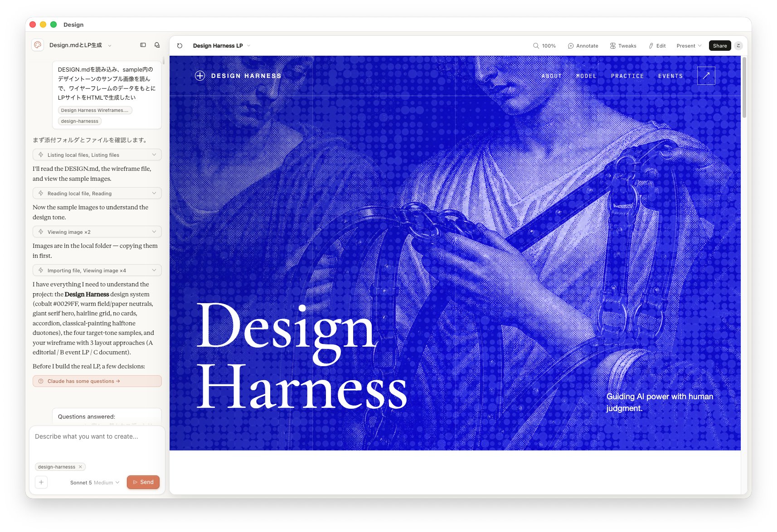Open the Present dropdown
777x532 pixels.
click(x=689, y=46)
